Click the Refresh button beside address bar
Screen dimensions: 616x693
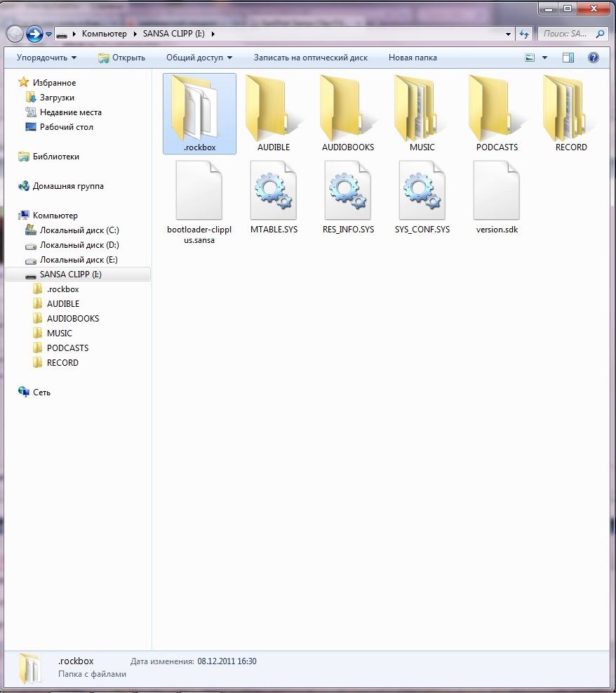coord(524,34)
